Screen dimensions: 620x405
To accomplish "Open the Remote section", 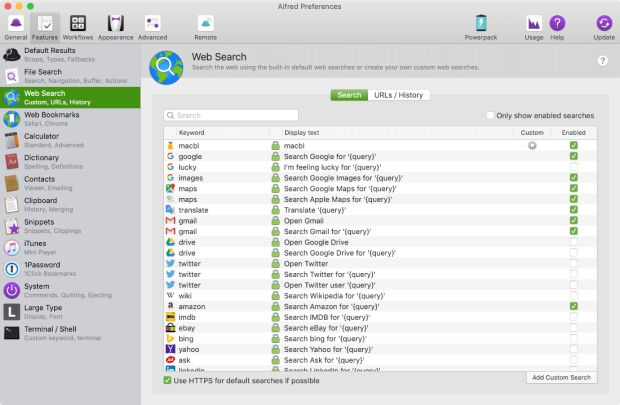I will 206,28.
